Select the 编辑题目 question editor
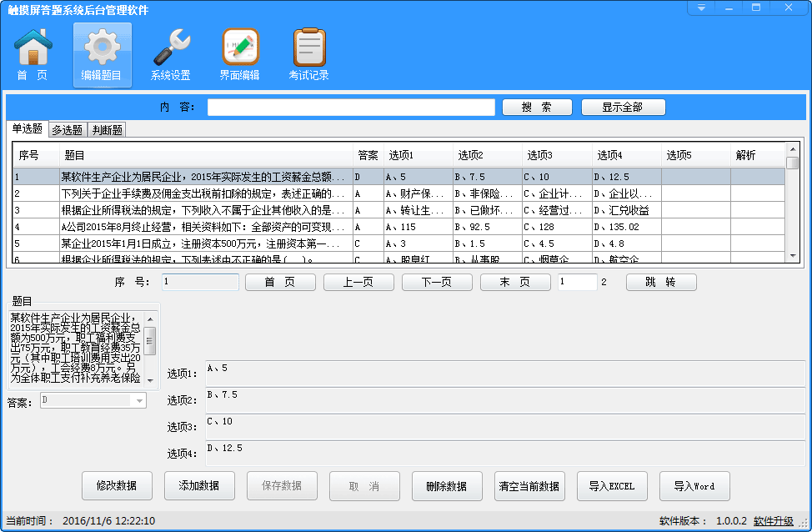 [x=101, y=53]
